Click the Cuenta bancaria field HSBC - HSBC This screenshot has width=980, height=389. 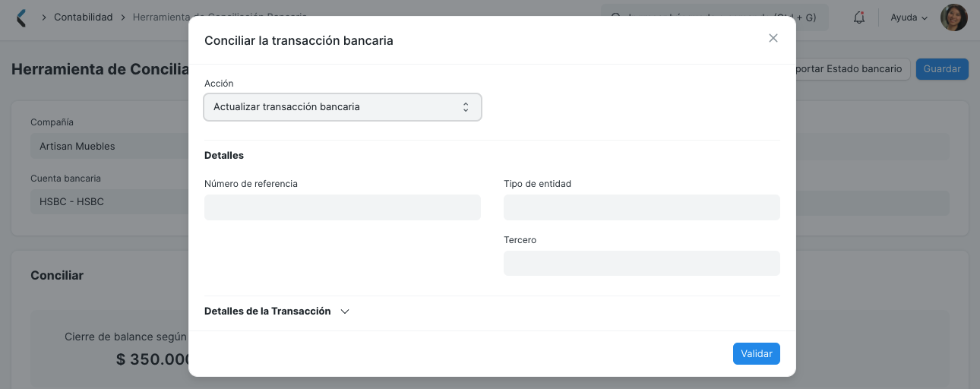click(x=109, y=202)
